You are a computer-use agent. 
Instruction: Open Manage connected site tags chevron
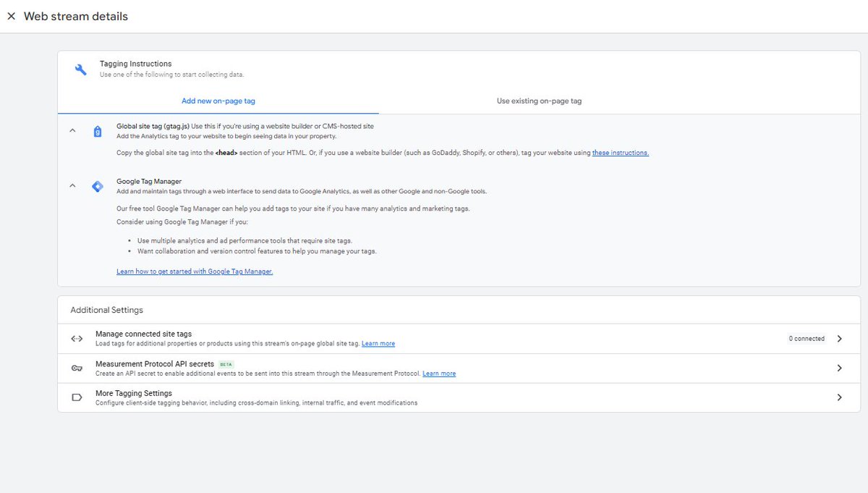point(839,338)
